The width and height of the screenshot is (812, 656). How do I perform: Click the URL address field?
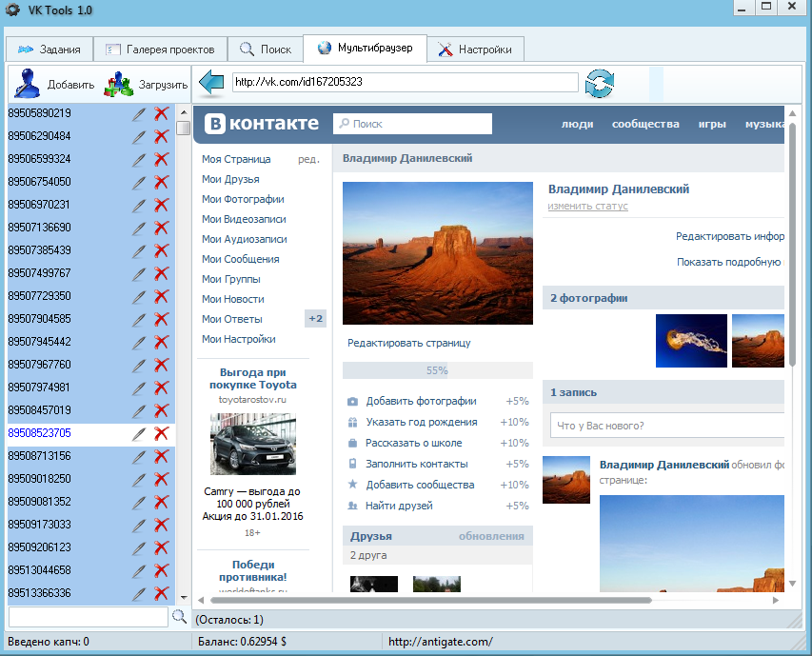(x=405, y=82)
